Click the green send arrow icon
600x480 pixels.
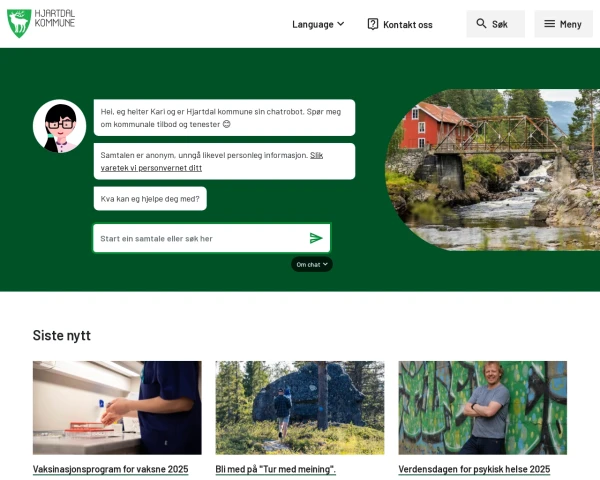pyautogui.click(x=316, y=238)
